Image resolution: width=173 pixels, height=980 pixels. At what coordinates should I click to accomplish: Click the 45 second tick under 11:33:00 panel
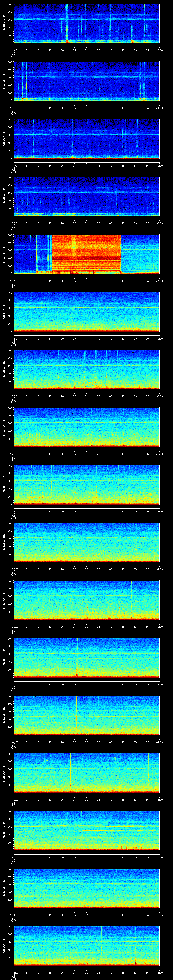pos(123,281)
